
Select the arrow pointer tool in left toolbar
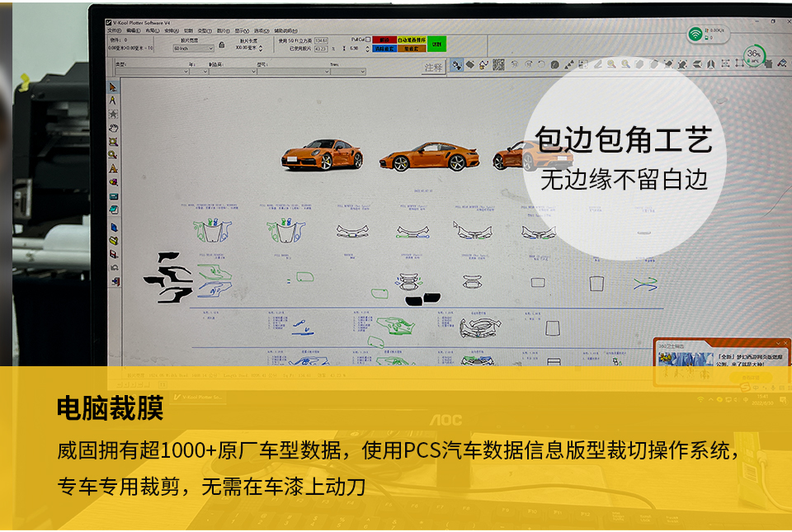pos(113,86)
